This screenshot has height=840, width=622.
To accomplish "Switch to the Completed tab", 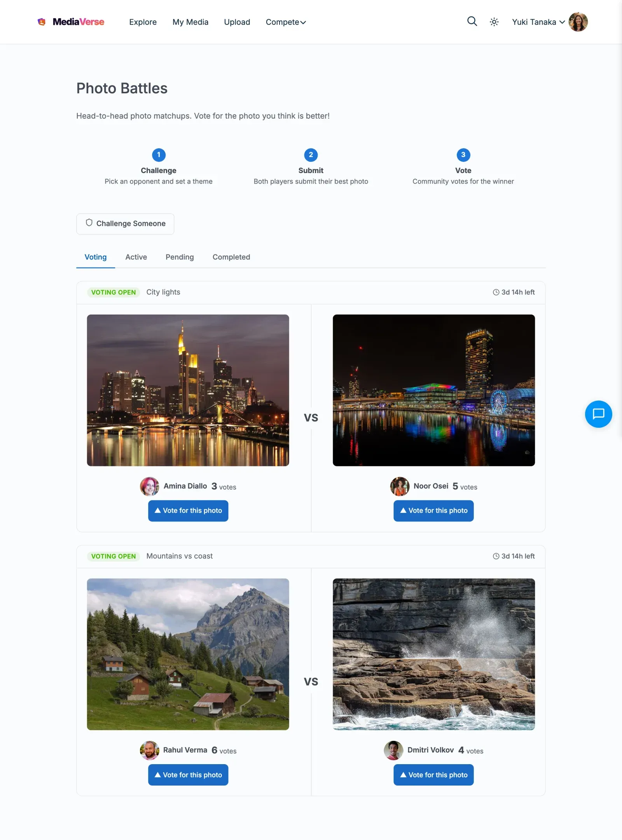I will (x=231, y=257).
